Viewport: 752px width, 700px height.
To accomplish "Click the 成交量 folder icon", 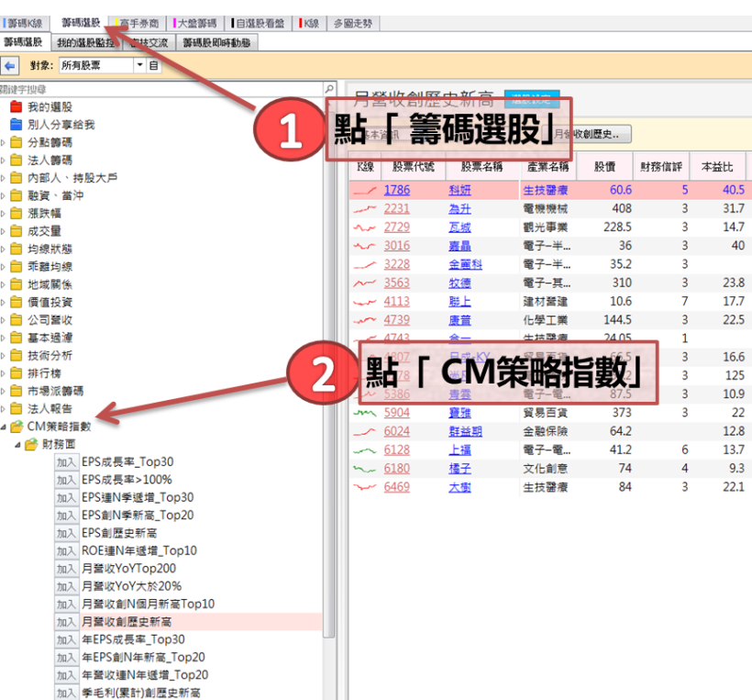I will (17, 231).
